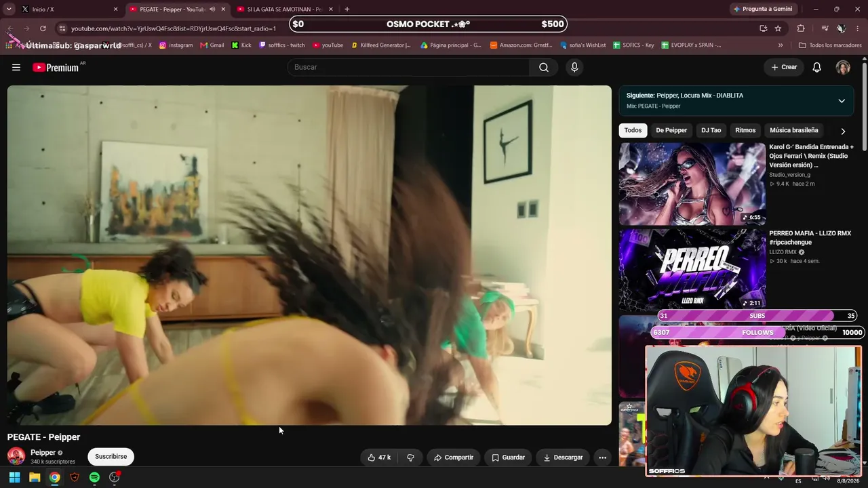Screen dimensions: 868x488
Task: Select the De Peipper filter chip
Action: pos(671,130)
